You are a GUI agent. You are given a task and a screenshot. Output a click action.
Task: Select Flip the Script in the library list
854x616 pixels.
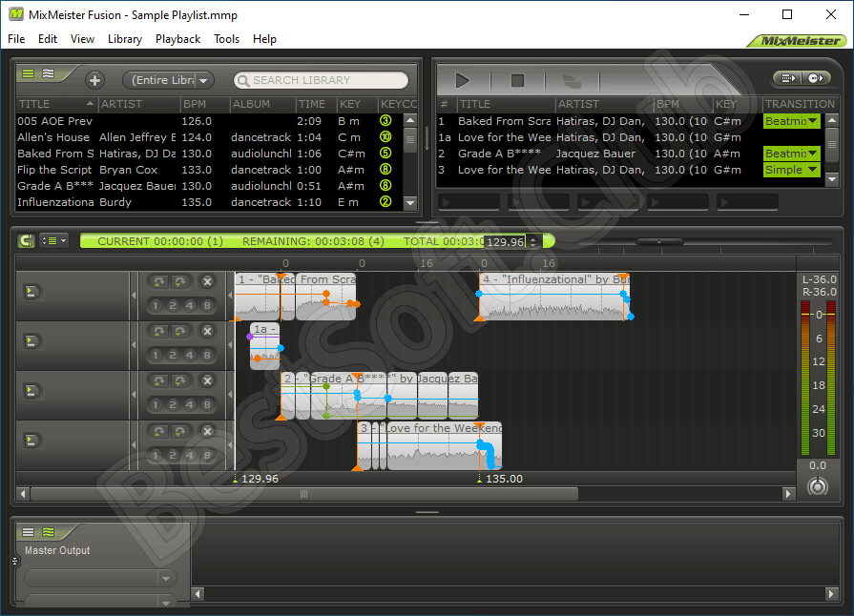(x=54, y=170)
